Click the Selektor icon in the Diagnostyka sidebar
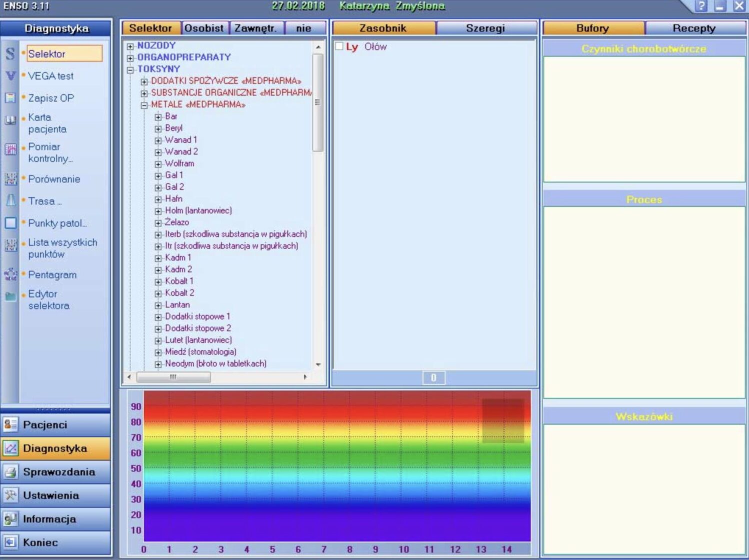Viewport: 749px width, 560px height. pyautogui.click(x=10, y=53)
